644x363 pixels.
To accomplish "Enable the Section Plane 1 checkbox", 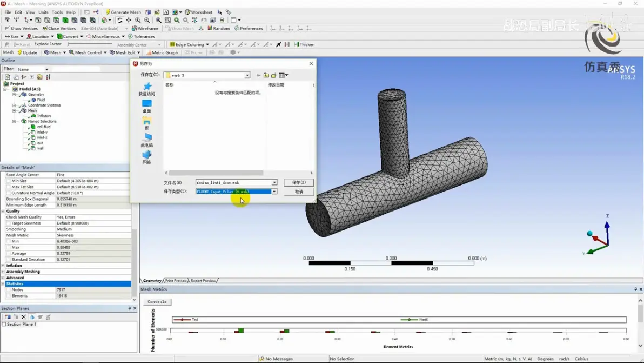I will [x=4, y=324].
